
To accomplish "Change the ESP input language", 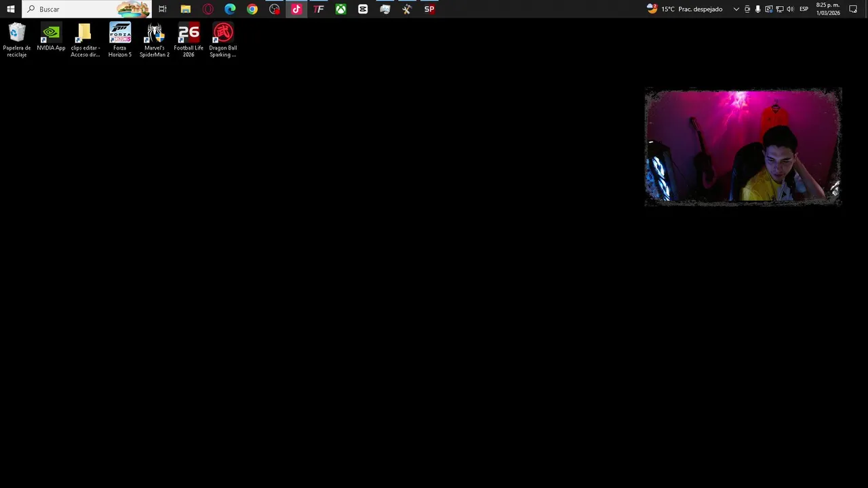I will tap(804, 9).
